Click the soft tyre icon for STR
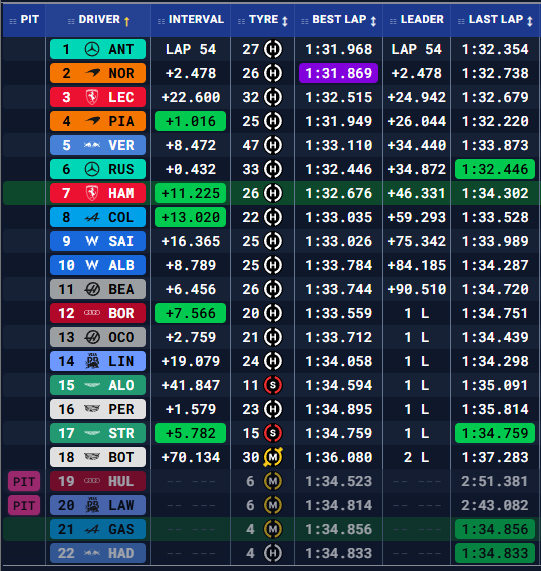Image resolution: width=541 pixels, height=571 pixels. pos(273,433)
